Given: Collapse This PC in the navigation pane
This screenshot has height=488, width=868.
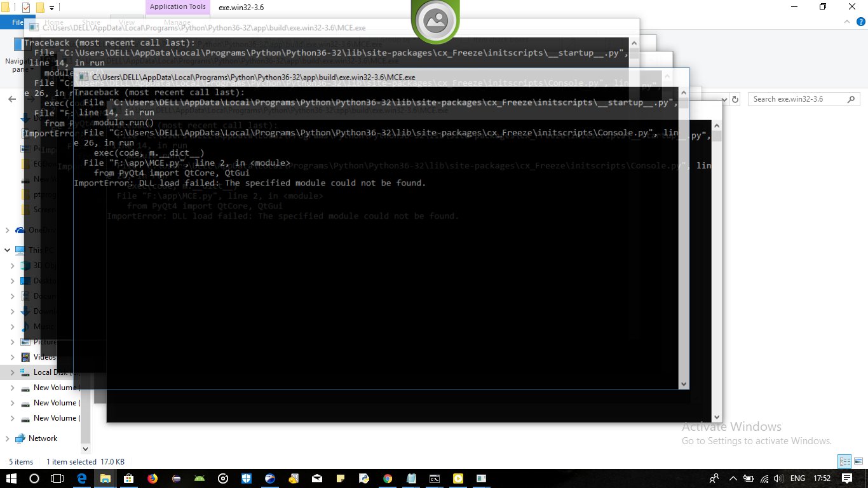Looking at the screenshot, I should [8, 250].
